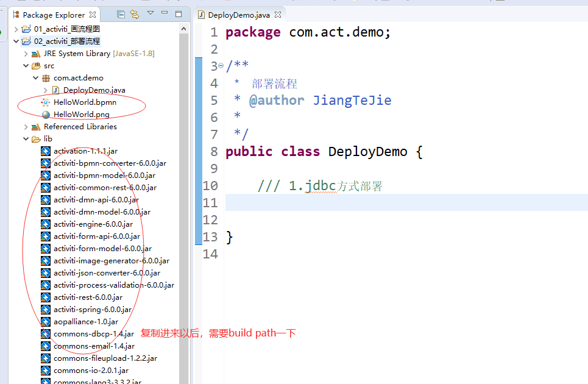Collapse the 02_activiti project
This screenshot has height=384, width=588.
pos(16,41)
